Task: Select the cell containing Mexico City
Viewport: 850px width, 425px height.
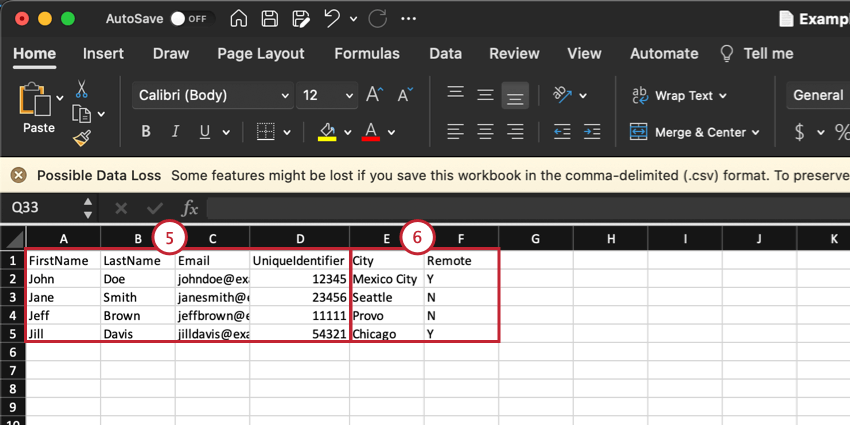Action: (x=386, y=279)
